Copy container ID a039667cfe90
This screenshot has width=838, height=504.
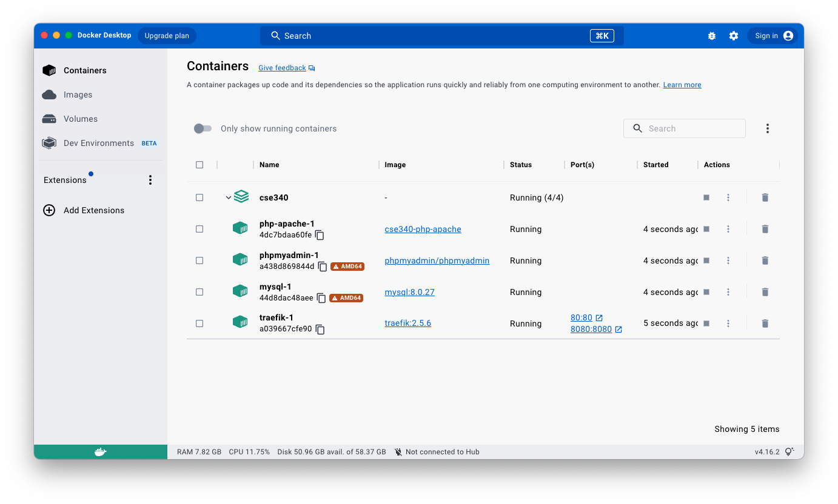coord(320,330)
